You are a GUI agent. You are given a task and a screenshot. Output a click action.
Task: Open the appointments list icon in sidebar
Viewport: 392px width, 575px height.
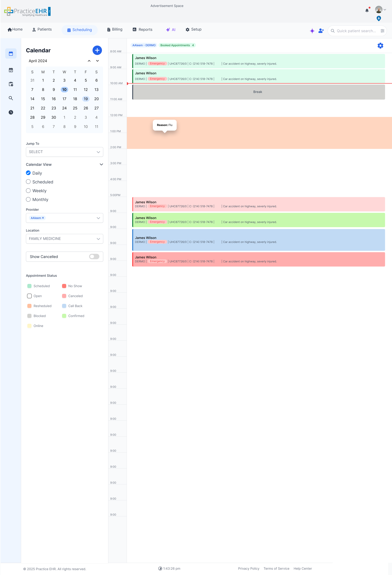click(11, 70)
